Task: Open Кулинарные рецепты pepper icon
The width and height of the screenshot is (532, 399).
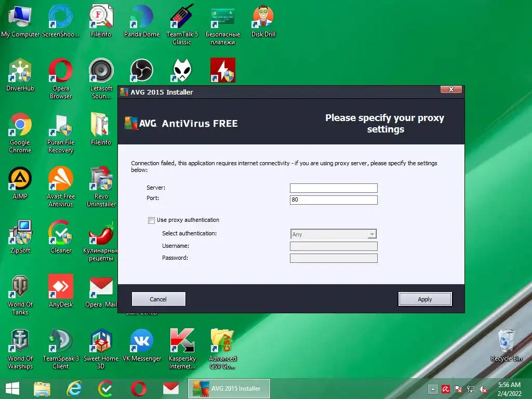Action: pyautogui.click(x=101, y=241)
